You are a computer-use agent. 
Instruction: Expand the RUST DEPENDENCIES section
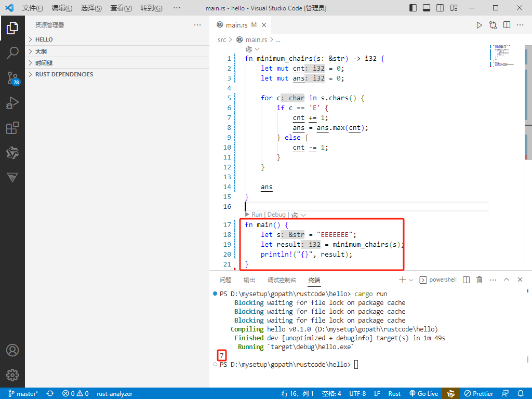click(117, 74)
